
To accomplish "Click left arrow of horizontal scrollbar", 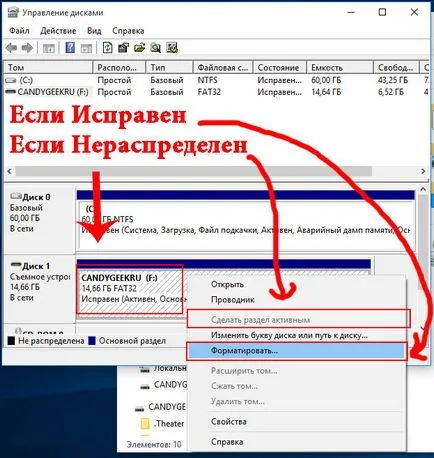I will [9, 171].
